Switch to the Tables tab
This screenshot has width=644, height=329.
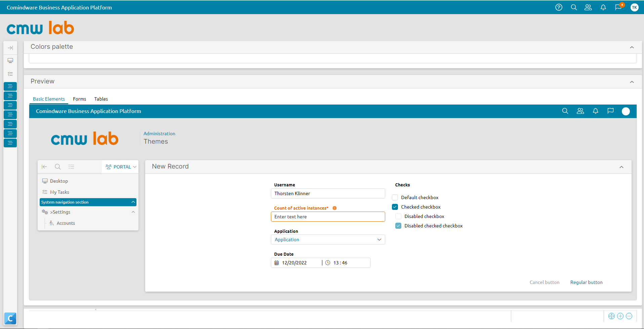(x=101, y=99)
